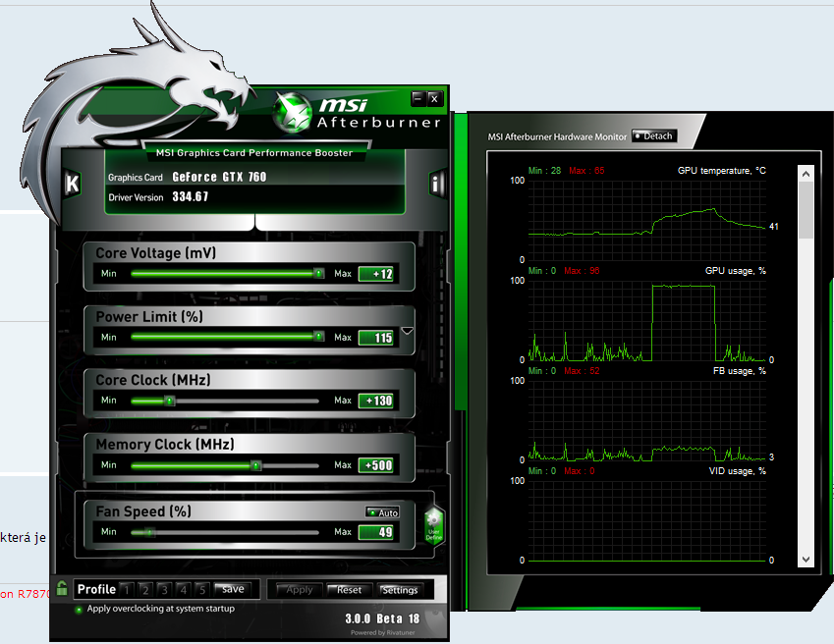The height and width of the screenshot is (644, 834).
Task: Click the profile lock padlock icon
Action: click(62, 589)
